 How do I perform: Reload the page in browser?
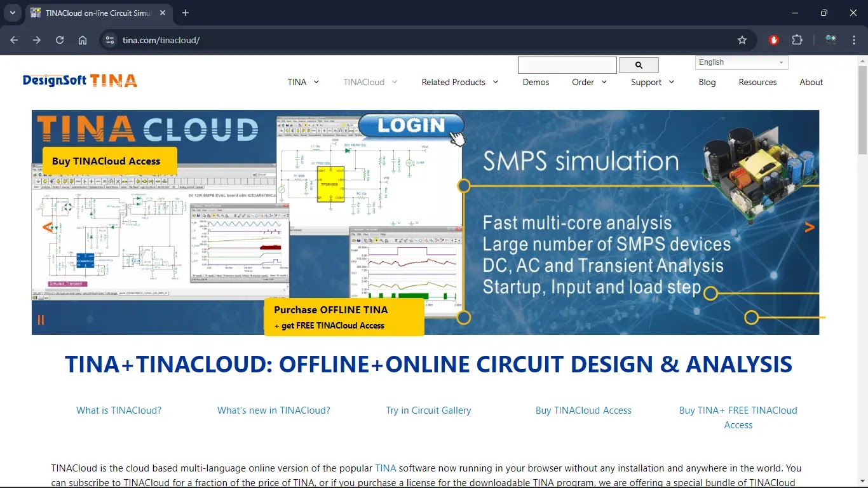point(60,40)
